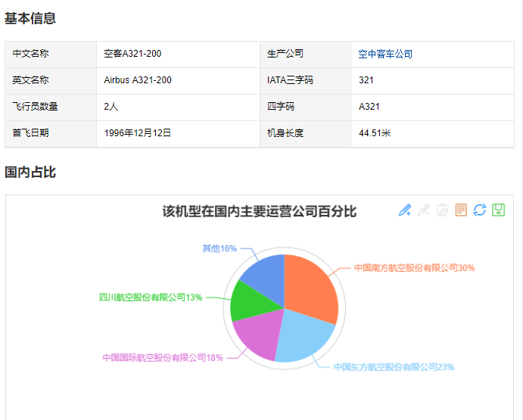Click the IATA三字码 header cell
The width and height of the screenshot is (523, 420).
[305, 80]
